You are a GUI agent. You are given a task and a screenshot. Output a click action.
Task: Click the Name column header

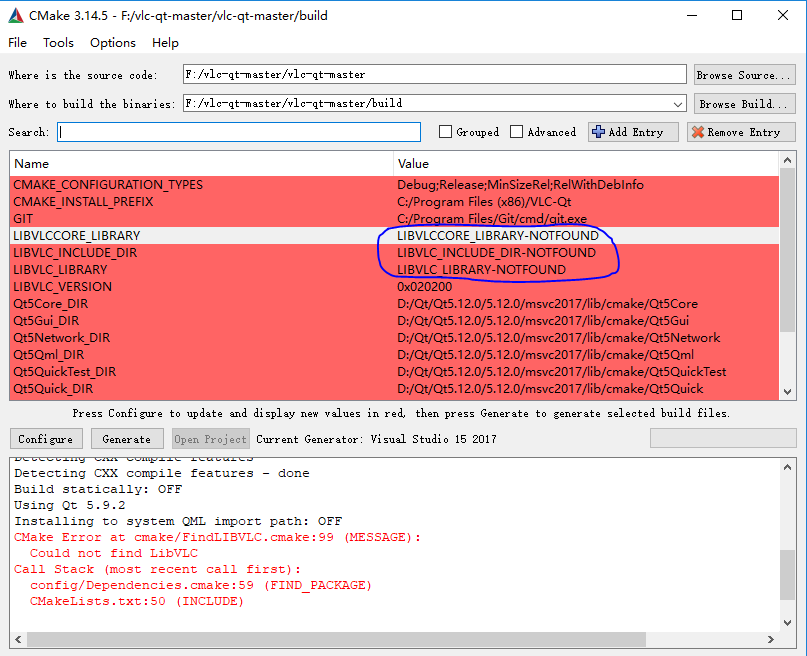pyautogui.click(x=201, y=164)
